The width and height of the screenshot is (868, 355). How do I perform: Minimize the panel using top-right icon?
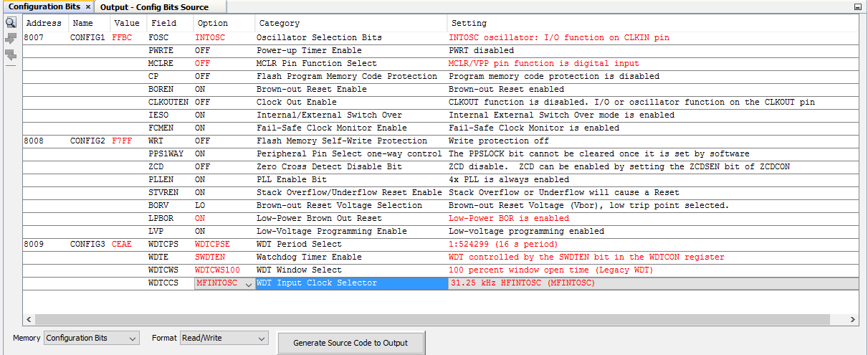(857, 6)
